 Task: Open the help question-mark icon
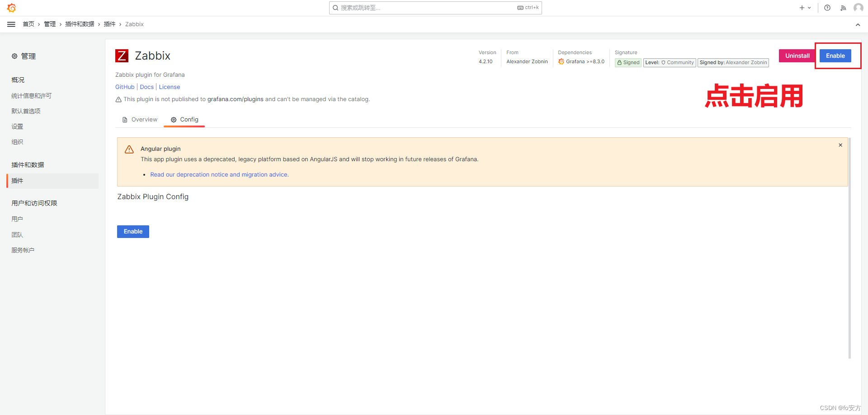827,8
